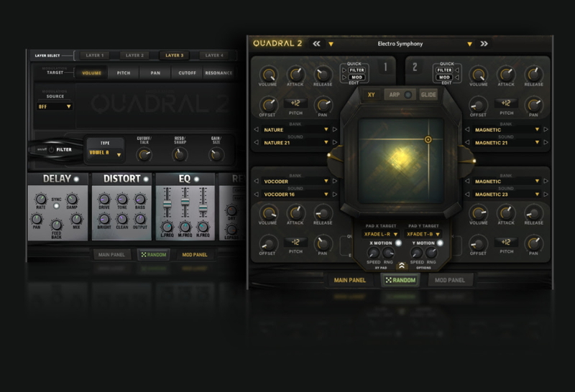The height and width of the screenshot is (392, 575).
Task: Click next arrow next to NATURE bank
Action: pyautogui.click(x=335, y=129)
